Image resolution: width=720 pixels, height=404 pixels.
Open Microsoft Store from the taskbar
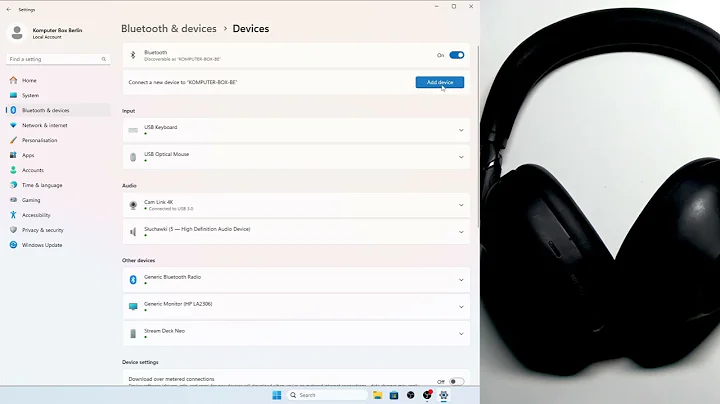click(x=394, y=395)
